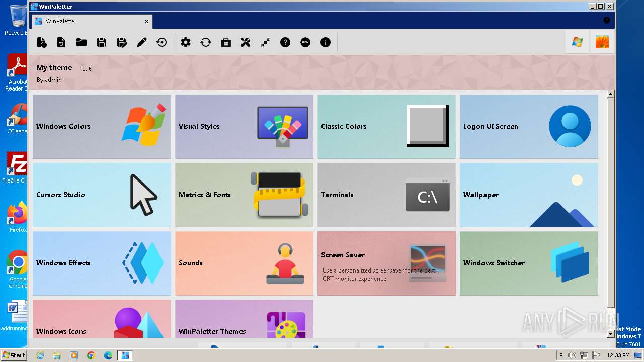Viewport: 644px width, 362px height.
Task: Show hidden tray icons arrow
Action: (x=561, y=355)
